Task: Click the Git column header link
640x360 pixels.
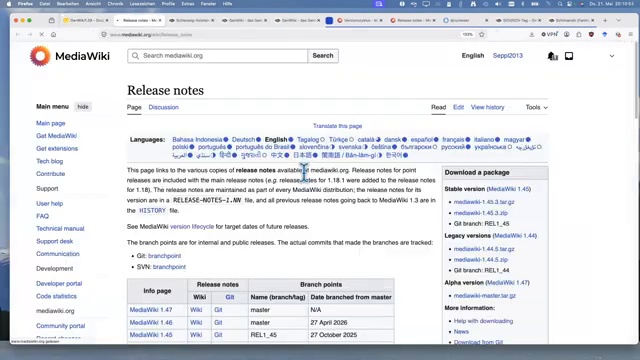Action: coord(230,297)
